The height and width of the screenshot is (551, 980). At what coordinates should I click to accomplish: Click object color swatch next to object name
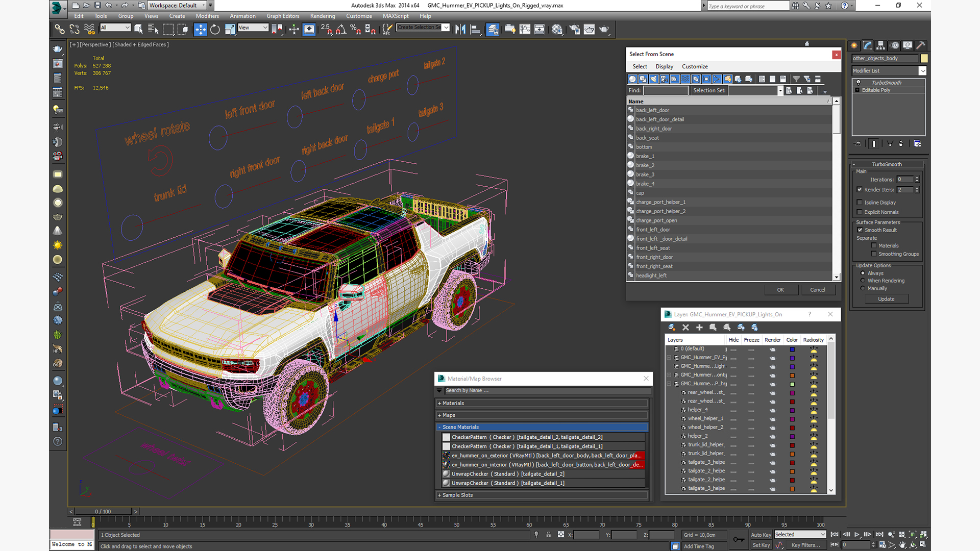click(924, 59)
